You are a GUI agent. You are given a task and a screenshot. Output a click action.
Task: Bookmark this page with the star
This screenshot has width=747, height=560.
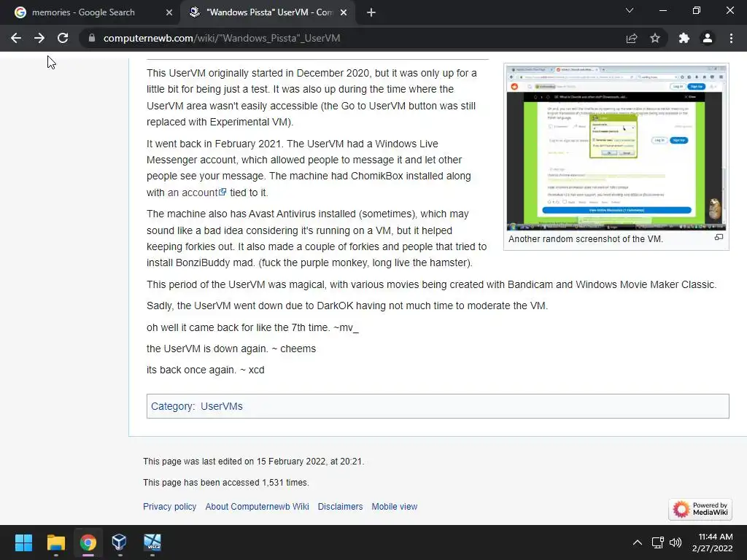[655, 38]
